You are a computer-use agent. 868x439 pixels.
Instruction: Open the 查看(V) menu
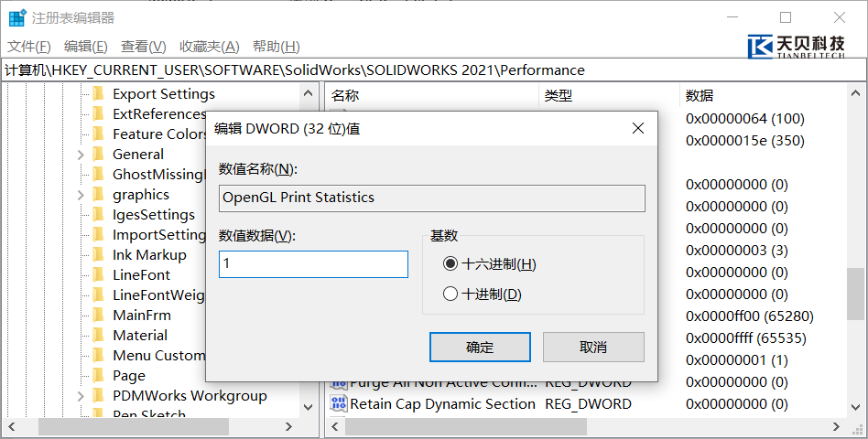point(144,47)
